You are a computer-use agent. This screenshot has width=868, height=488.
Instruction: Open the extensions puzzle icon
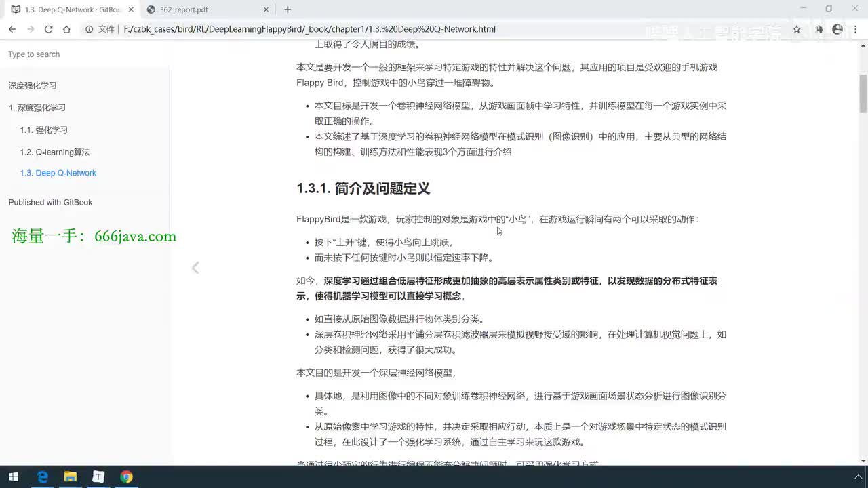click(x=818, y=29)
